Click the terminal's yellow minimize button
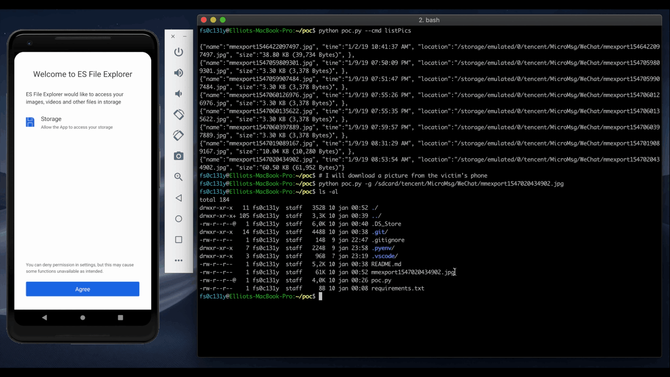This screenshot has width=670, height=377. pos(213,20)
